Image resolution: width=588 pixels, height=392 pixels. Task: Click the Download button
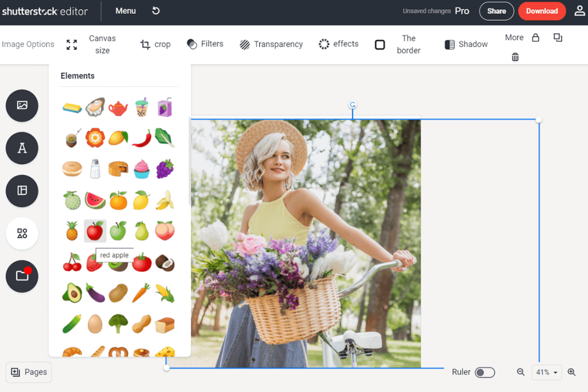pos(541,11)
